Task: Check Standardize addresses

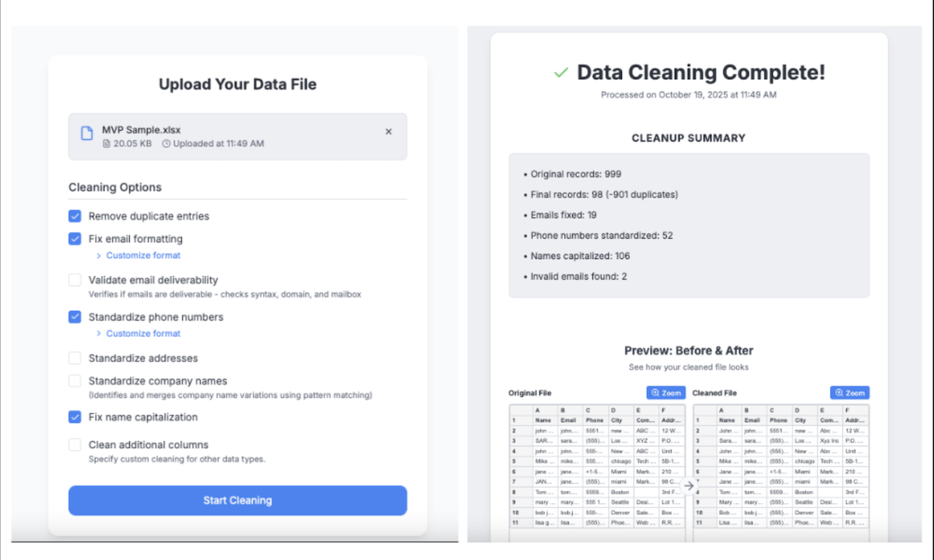Action: click(75, 358)
